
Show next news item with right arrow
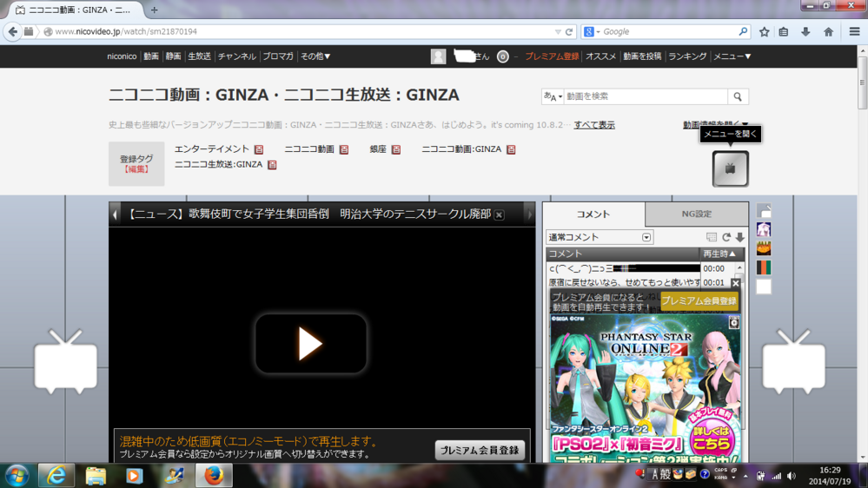pos(530,214)
